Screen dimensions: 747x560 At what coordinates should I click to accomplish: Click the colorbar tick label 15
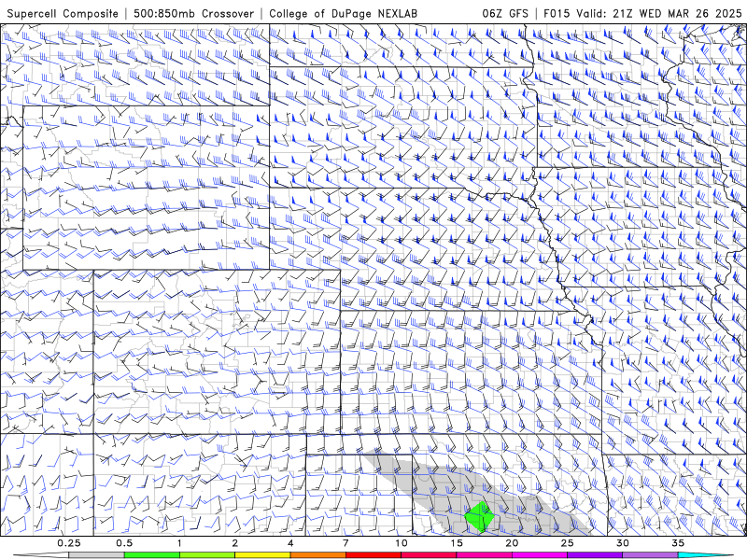click(x=457, y=543)
